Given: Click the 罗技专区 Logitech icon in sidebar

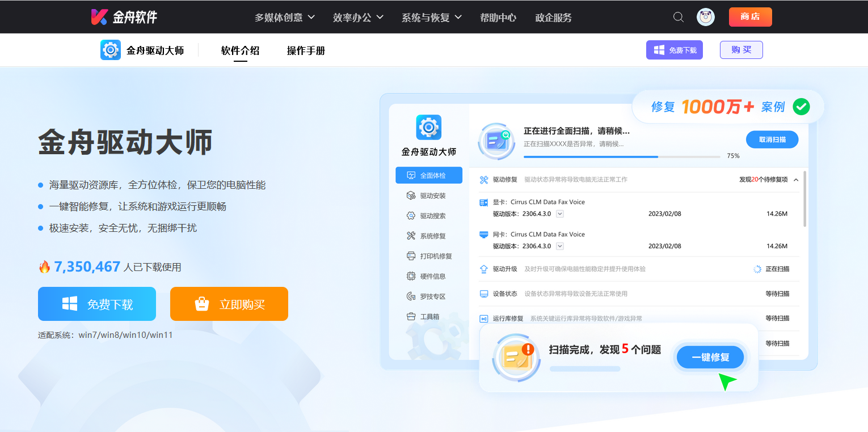Looking at the screenshot, I should coord(411,297).
